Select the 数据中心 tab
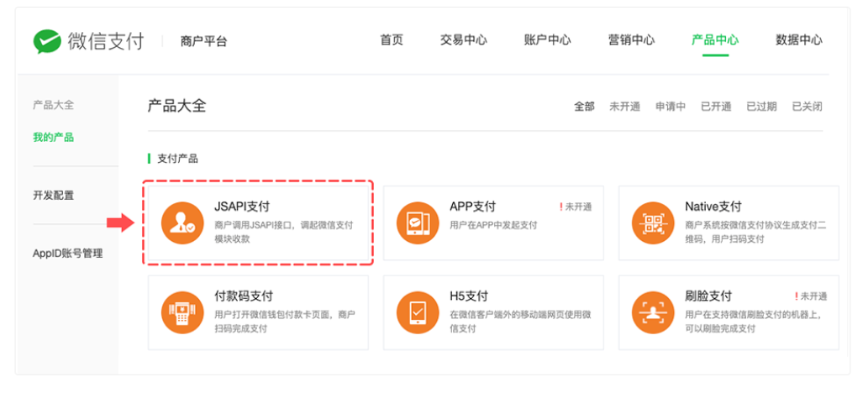The width and height of the screenshot is (868, 398). pyautogui.click(x=798, y=40)
